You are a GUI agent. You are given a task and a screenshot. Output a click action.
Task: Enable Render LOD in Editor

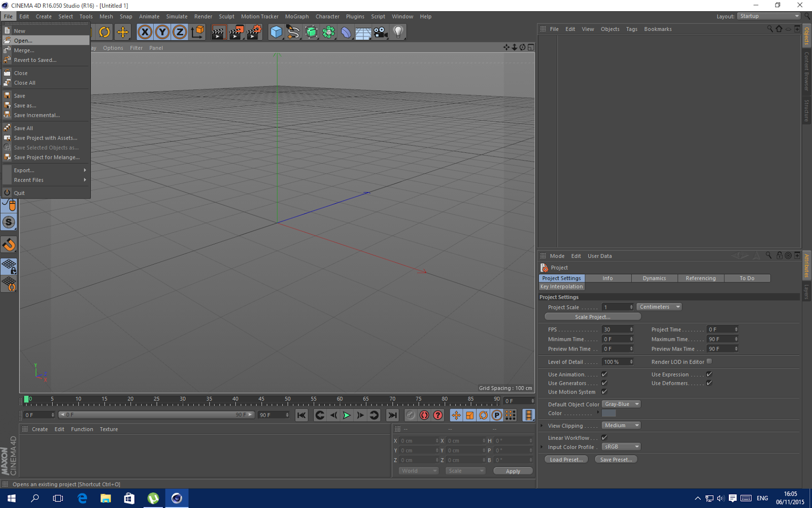click(x=709, y=362)
